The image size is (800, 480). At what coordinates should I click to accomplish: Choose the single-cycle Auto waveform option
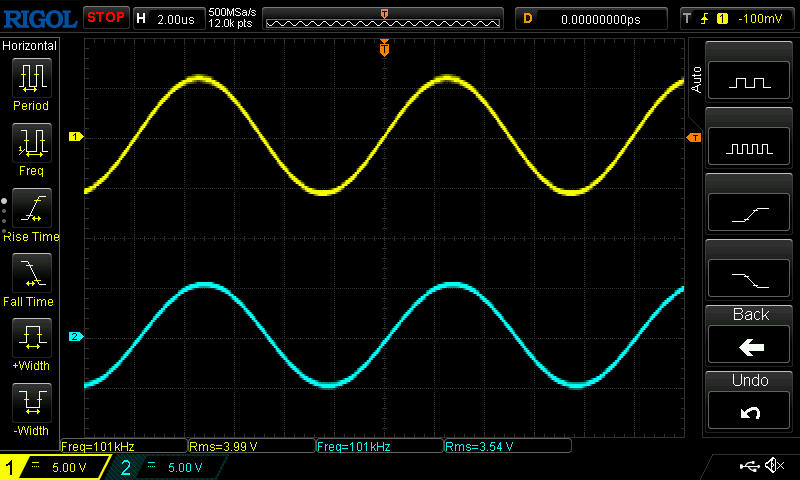tap(749, 80)
